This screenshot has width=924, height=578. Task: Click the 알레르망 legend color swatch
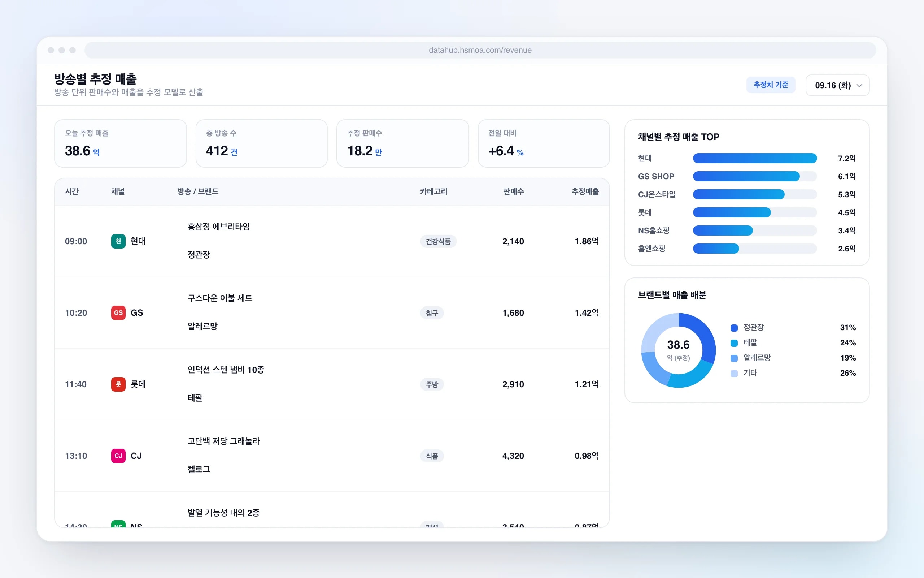pos(733,358)
